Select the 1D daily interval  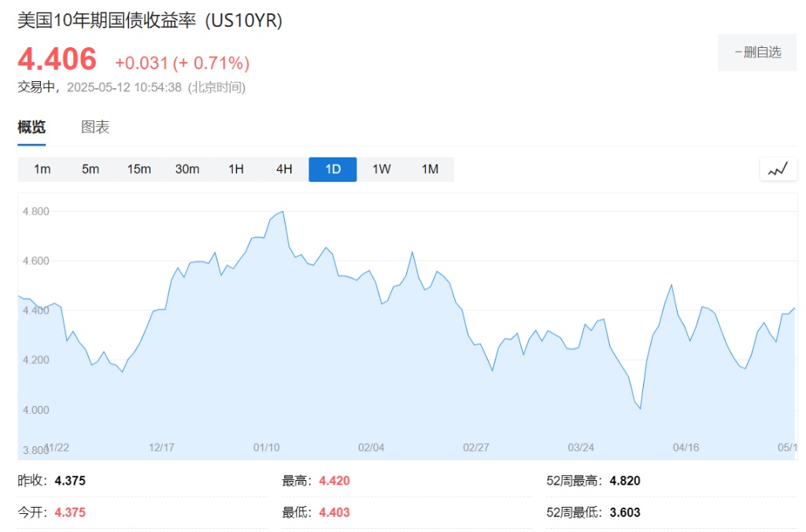coord(333,169)
